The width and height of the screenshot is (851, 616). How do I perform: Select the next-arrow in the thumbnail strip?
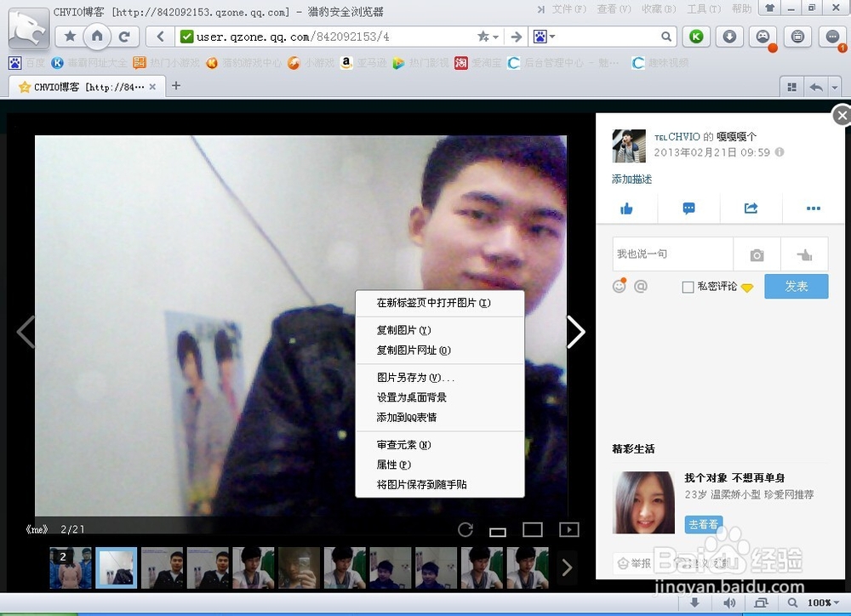567,566
